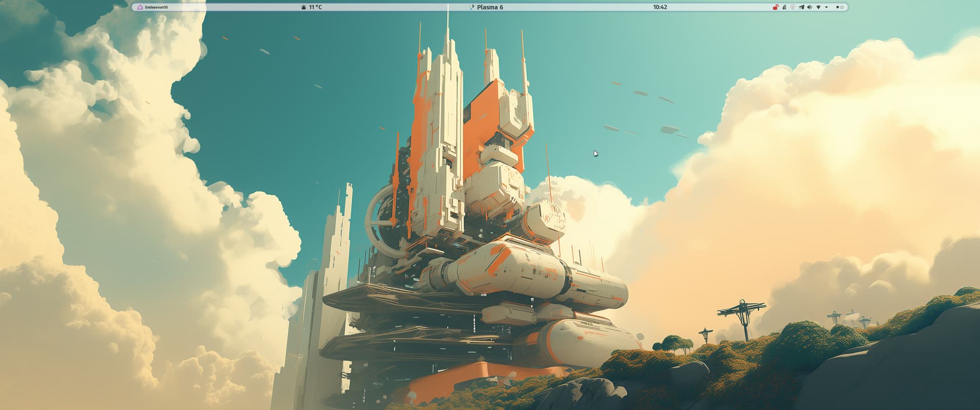Switch to the first filled pager dot
Viewport: 980px width, 410px height.
click(x=838, y=7)
